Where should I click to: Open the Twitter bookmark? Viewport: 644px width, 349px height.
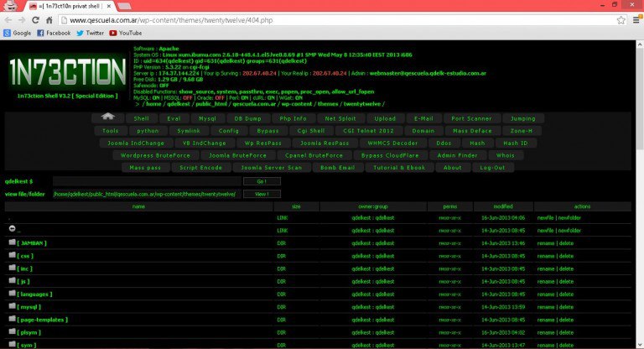coord(91,33)
